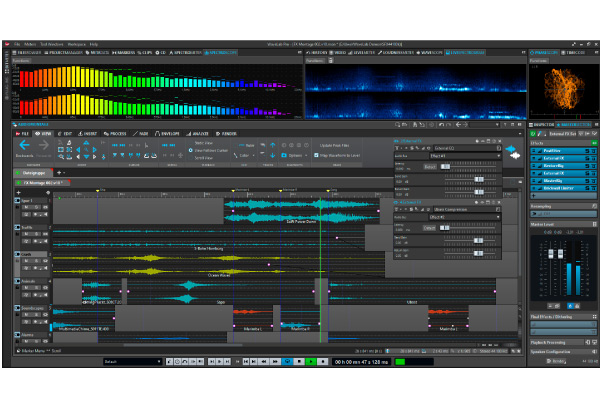This screenshot has height=404, width=600.
Task: Click the blue waveform icon beside the External FX window
Action: [512, 149]
